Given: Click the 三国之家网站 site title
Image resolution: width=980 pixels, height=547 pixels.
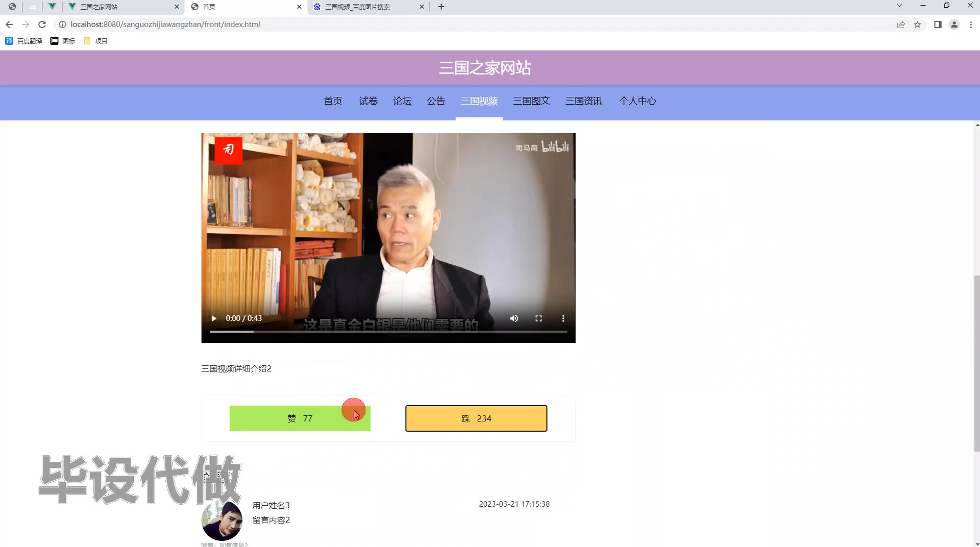Looking at the screenshot, I should tap(485, 68).
